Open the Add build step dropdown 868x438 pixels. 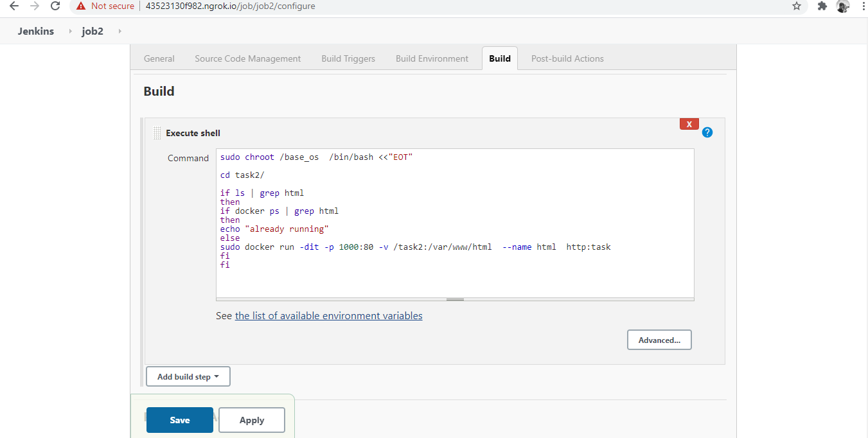pos(188,376)
